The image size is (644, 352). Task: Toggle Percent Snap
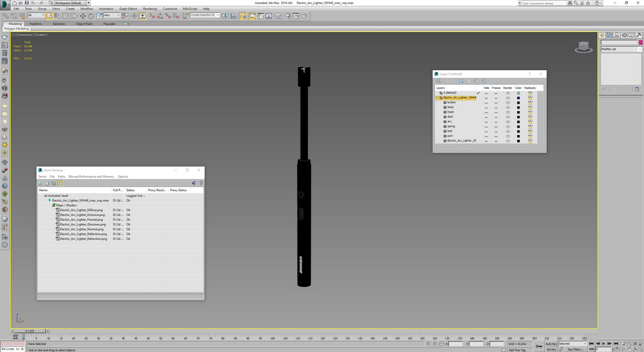pos(168,16)
